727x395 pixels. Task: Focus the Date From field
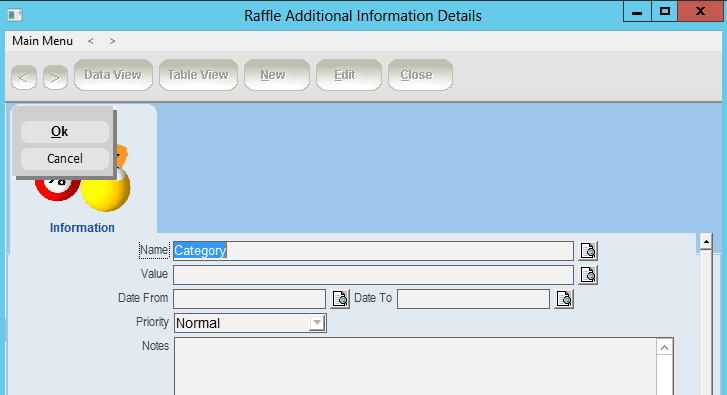point(249,299)
